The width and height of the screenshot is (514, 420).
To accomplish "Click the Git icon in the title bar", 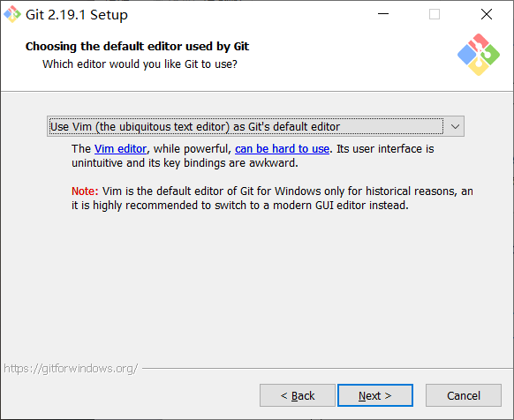I will click(12, 14).
